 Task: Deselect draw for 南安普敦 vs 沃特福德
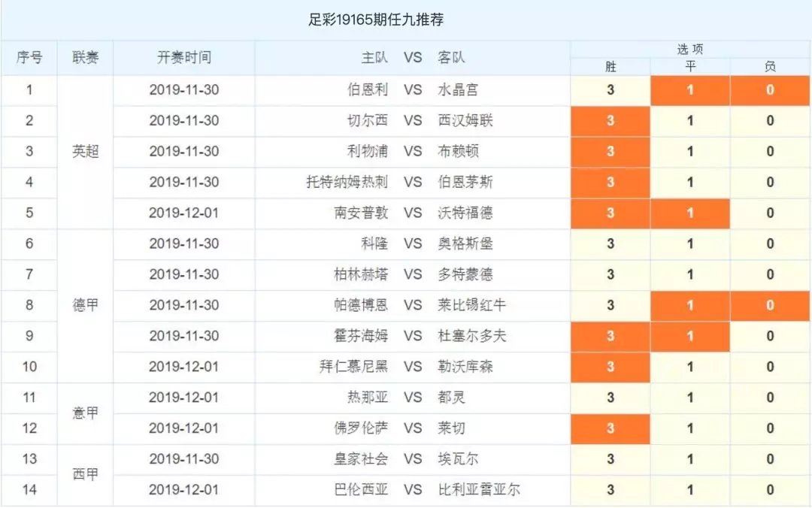point(690,213)
